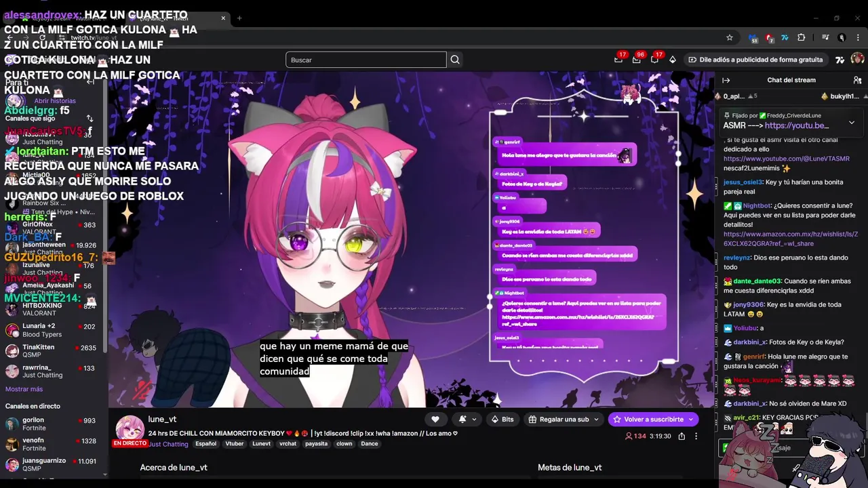Open gorilon Fortnite live channel

click(54, 424)
